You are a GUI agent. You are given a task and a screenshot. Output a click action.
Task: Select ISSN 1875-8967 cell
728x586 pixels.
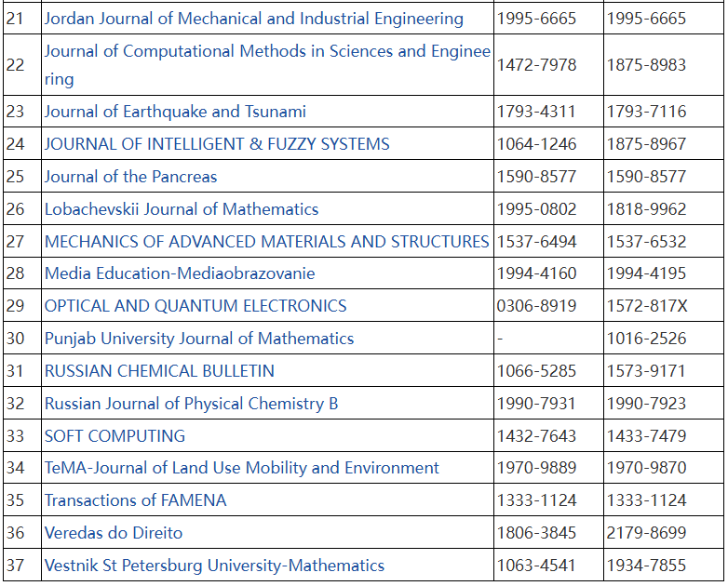pyautogui.click(x=664, y=144)
